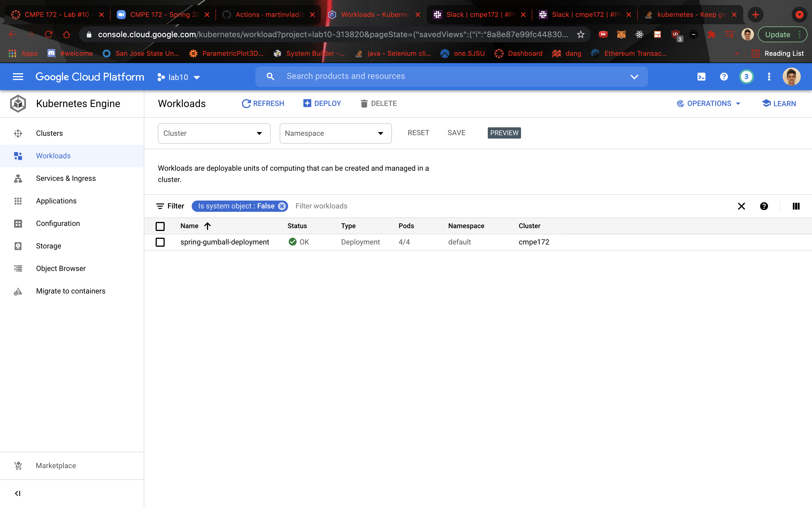
Task: Open the Cluster dropdown
Action: [x=214, y=134]
